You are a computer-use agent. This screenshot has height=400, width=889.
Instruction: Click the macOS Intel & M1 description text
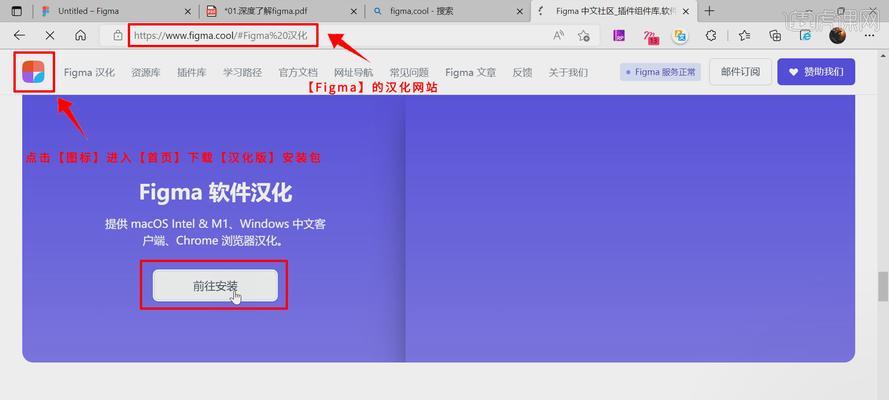(215, 232)
